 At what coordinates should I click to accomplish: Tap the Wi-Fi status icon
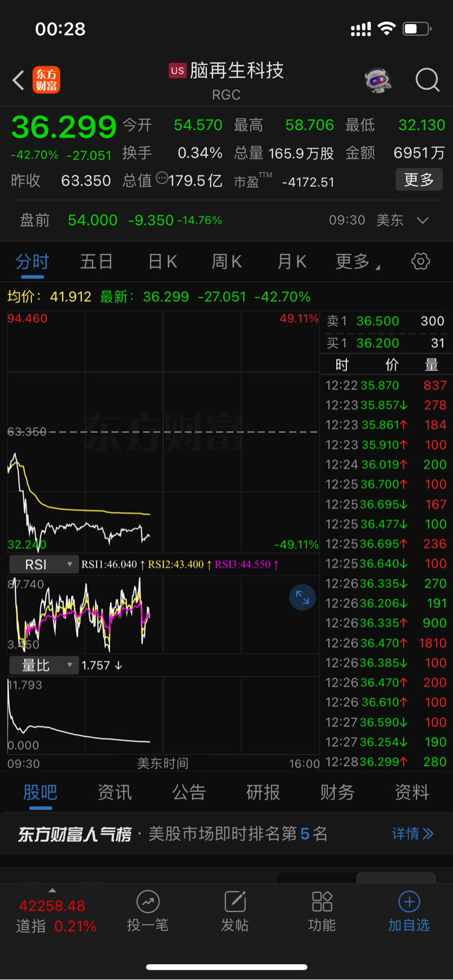point(386,28)
